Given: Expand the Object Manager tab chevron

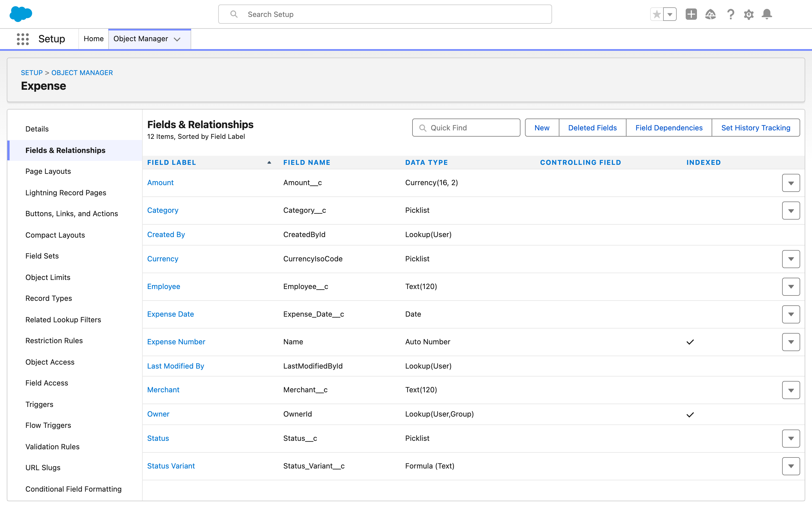Looking at the screenshot, I should [177, 39].
